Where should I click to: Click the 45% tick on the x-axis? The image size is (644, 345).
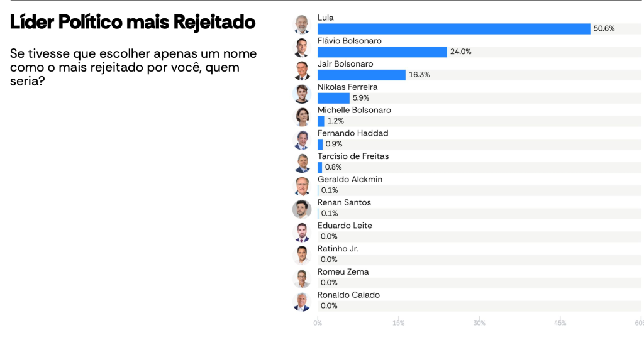(560, 323)
